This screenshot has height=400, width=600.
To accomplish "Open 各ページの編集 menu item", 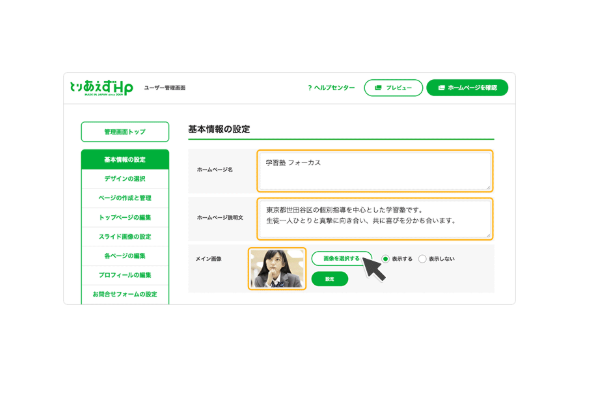I will [x=125, y=256].
